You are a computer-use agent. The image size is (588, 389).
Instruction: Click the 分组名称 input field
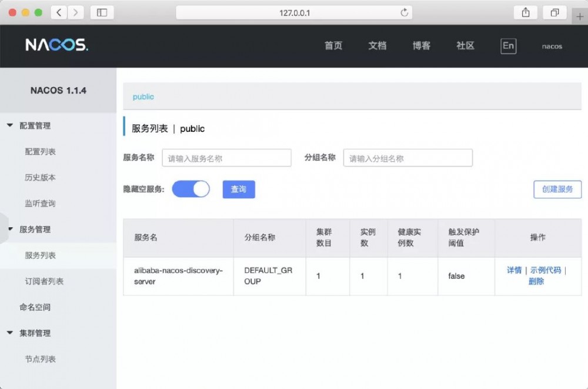tap(407, 158)
